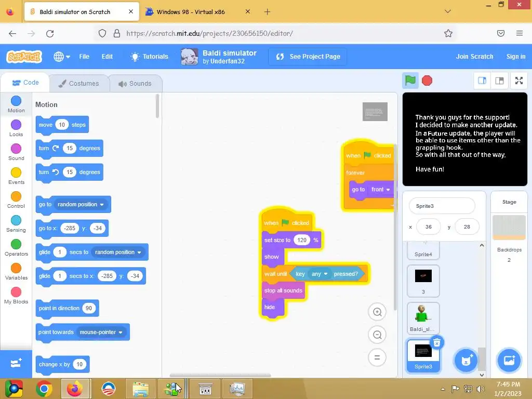The image size is (532, 399).
Task: Open Firefox application menu
Action: pos(519,33)
